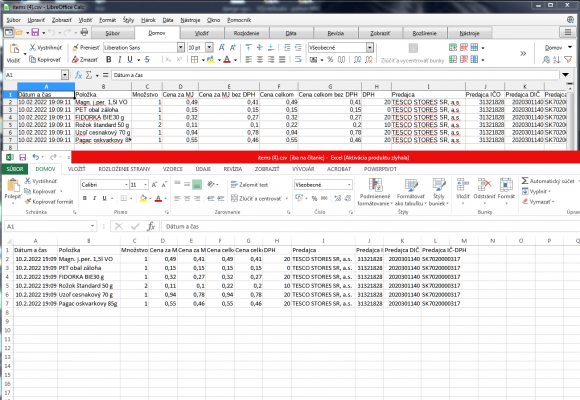This screenshot has width=580, height=400.
Task: Click the Excel Save icon in the quick access toolbar
Action: pos(23,157)
